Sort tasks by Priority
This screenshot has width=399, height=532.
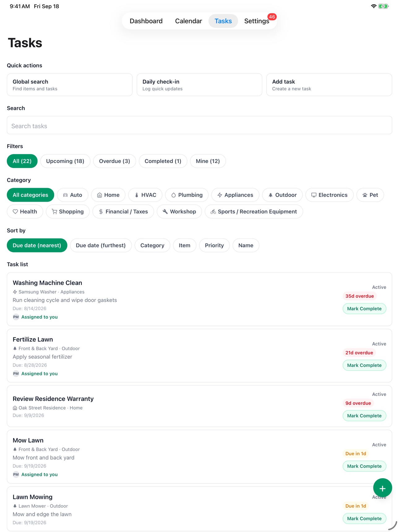214,245
